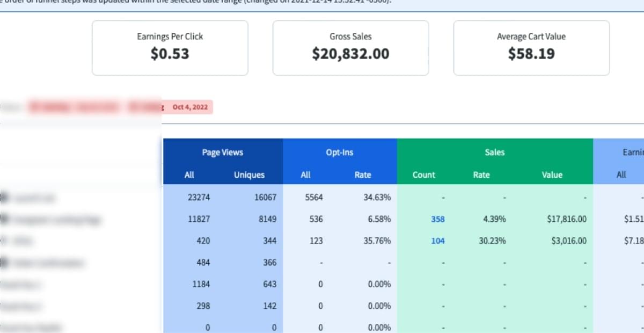
Task: Click the Sales column group header
Action: pos(495,153)
